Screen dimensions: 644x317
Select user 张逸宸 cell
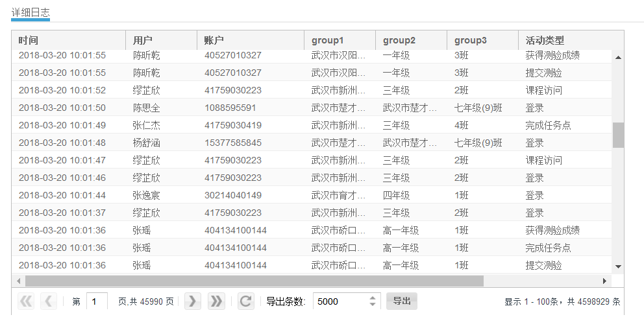coord(146,195)
